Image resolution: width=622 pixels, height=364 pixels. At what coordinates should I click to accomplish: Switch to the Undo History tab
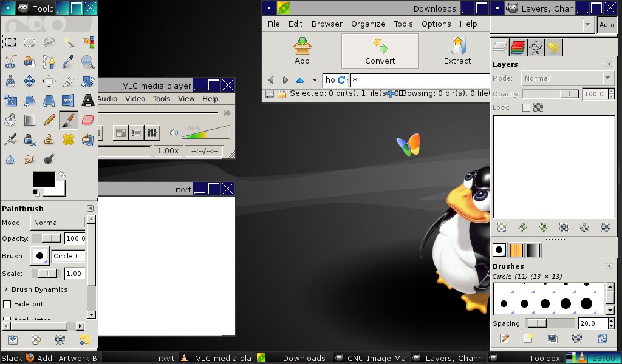(553, 47)
